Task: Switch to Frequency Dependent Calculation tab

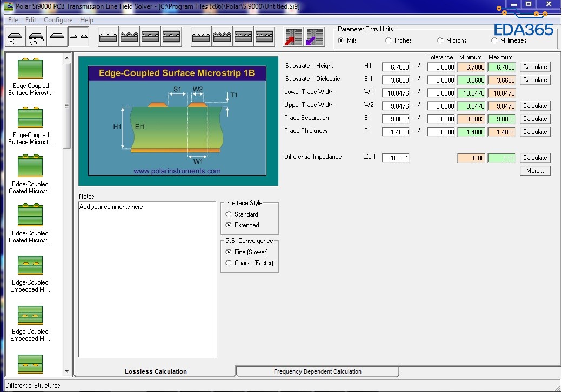Action: pyautogui.click(x=317, y=371)
